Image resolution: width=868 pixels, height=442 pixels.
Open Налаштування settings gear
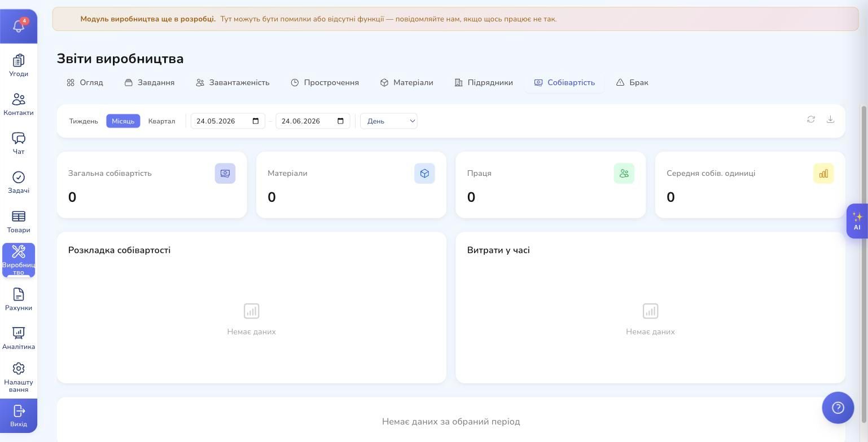tap(19, 377)
